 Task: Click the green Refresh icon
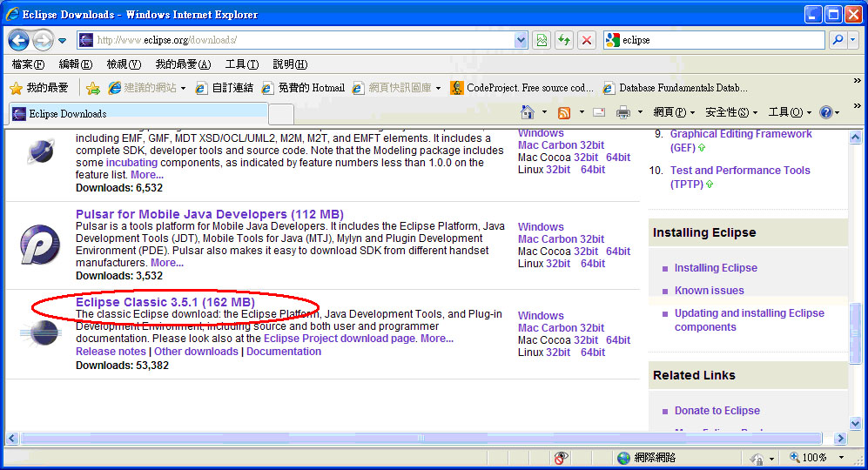pyautogui.click(x=564, y=40)
